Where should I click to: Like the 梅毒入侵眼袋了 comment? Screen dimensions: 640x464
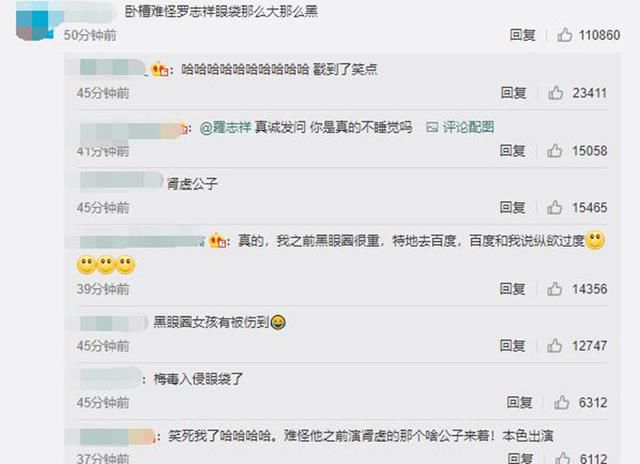[x=562, y=402]
